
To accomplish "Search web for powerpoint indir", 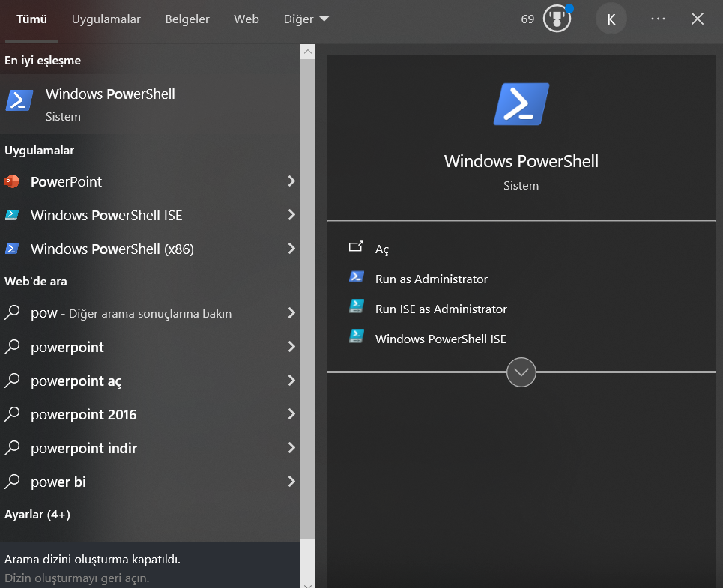I will pos(82,448).
